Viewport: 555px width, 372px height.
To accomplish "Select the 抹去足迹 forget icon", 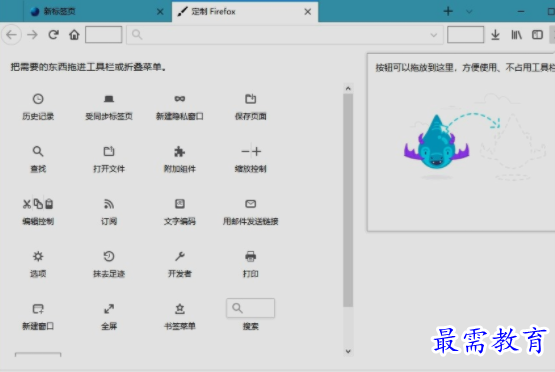I will (109, 256).
